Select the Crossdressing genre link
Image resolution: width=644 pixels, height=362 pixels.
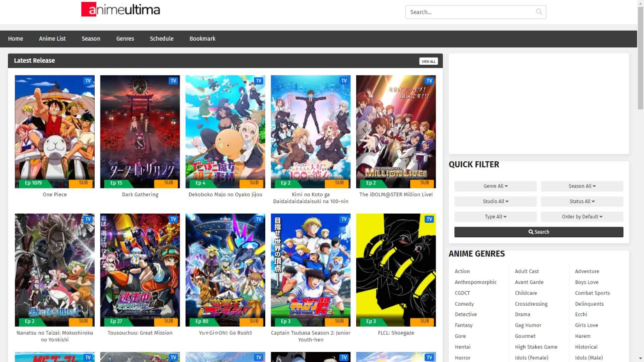click(531, 304)
